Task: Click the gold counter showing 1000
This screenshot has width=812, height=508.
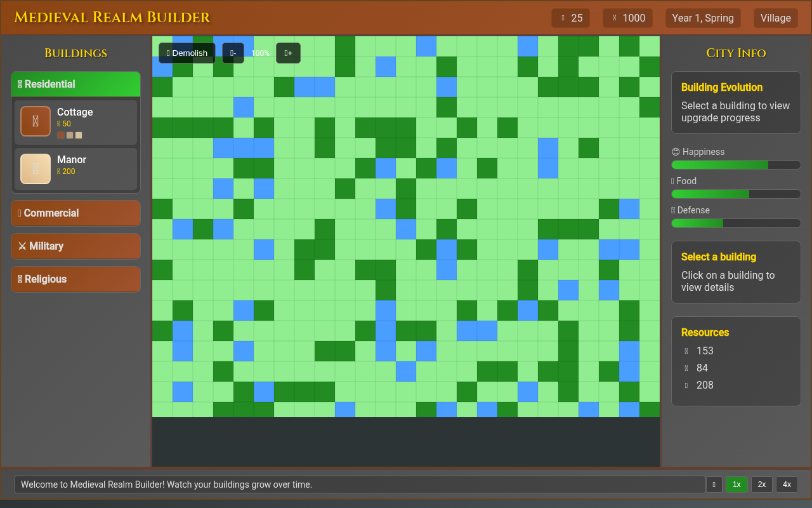Action: click(x=627, y=18)
